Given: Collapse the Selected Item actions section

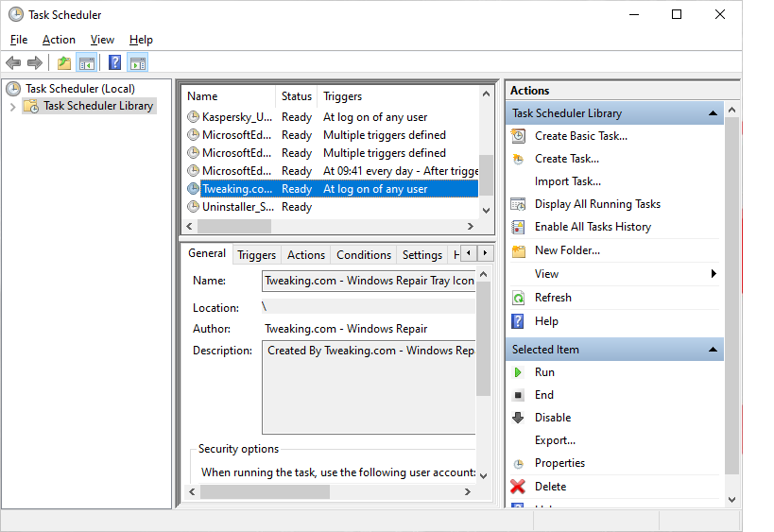Looking at the screenshot, I should click(x=713, y=350).
